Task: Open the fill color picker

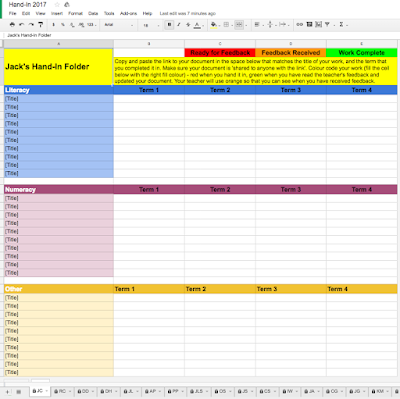Action: click(x=215, y=25)
